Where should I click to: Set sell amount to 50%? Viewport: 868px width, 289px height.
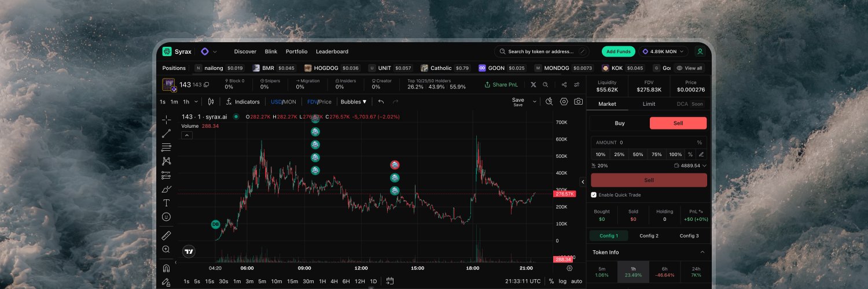pyautogui.click(x=638, y=154)
